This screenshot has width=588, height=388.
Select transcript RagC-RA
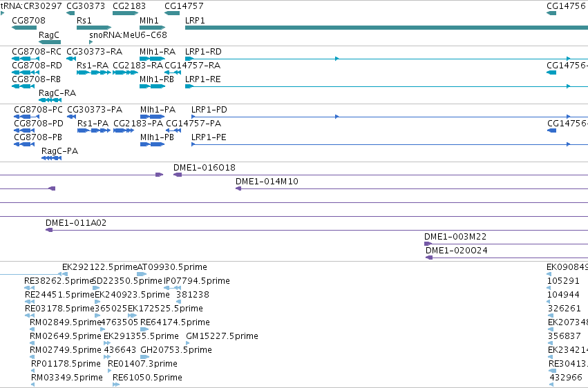point(57,93)
